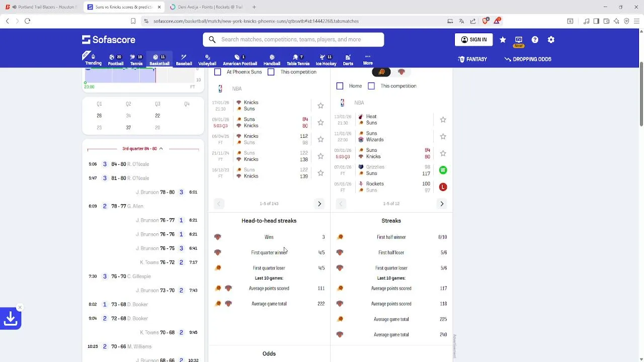Open the browser translate icon
This screenshot has height=362, width=644.
tap(461, 21)
